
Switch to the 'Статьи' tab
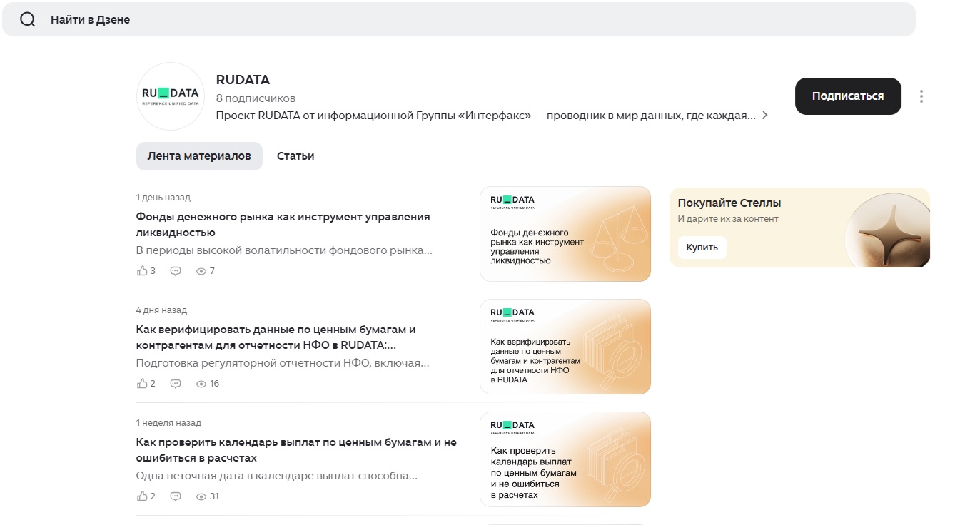(295, 156)
